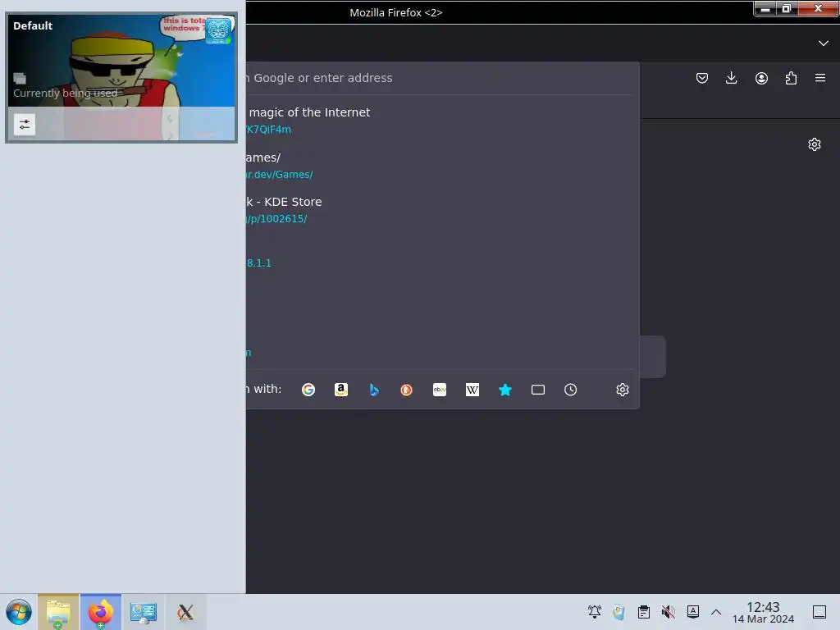Open the Start menu orb

(19, 612)
